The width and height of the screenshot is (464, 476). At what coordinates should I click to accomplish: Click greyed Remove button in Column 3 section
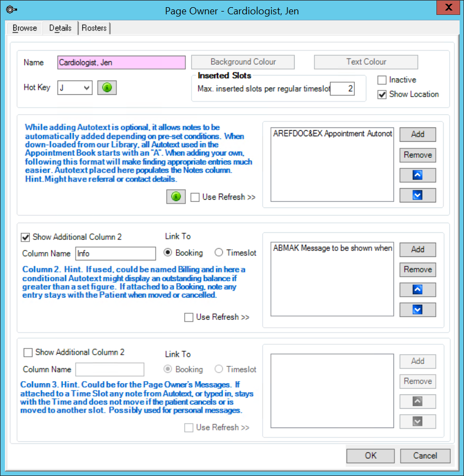click(418, 381)
